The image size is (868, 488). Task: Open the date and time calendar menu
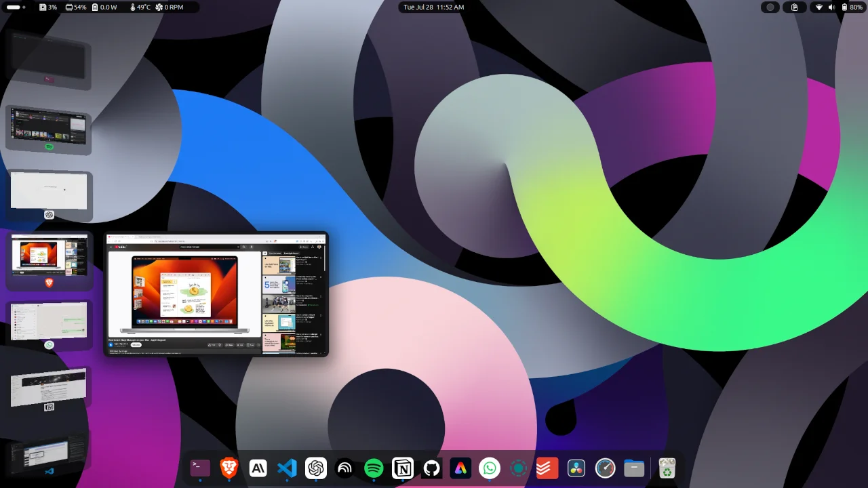click(434, 7)
